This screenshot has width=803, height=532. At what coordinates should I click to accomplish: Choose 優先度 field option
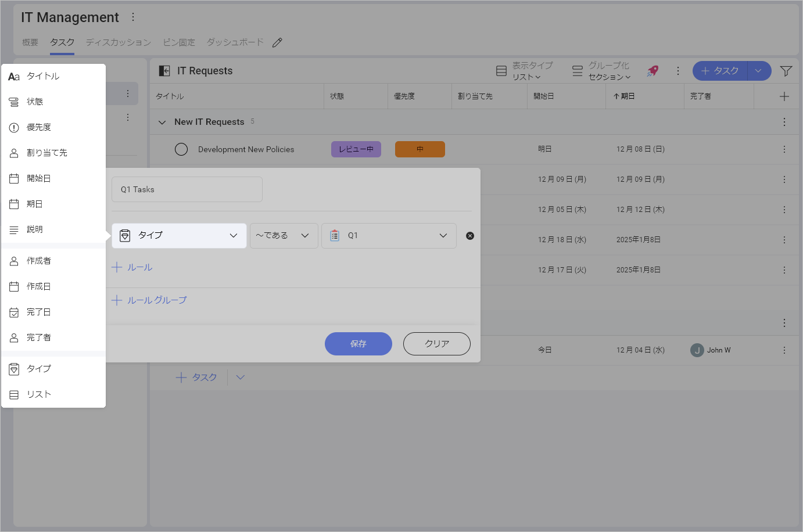[x=53, y=127]
